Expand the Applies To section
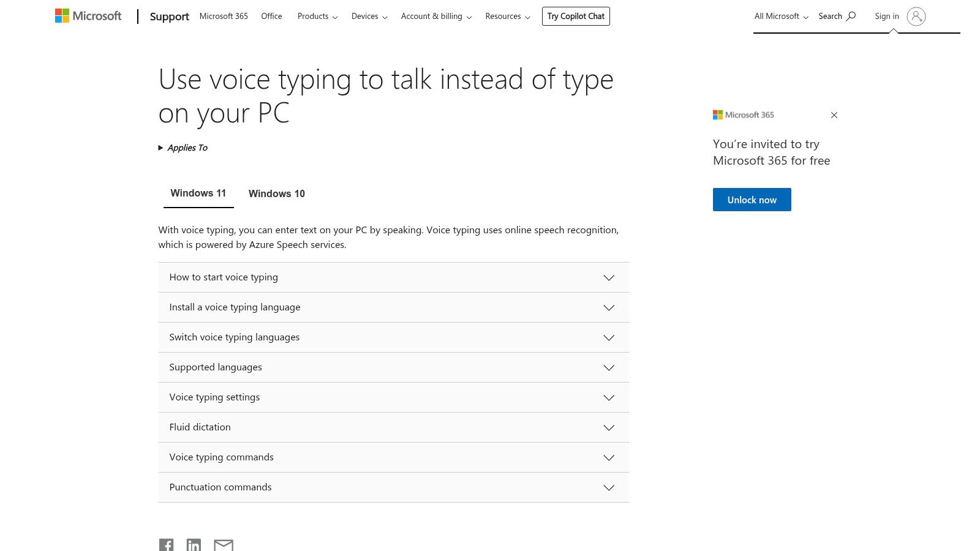 183,148
